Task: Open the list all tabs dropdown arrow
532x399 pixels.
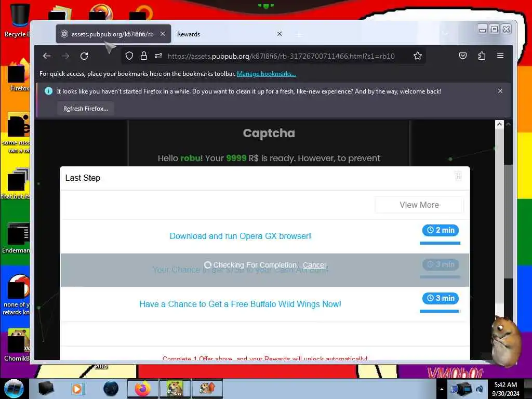Action: [x=445, y=34]
